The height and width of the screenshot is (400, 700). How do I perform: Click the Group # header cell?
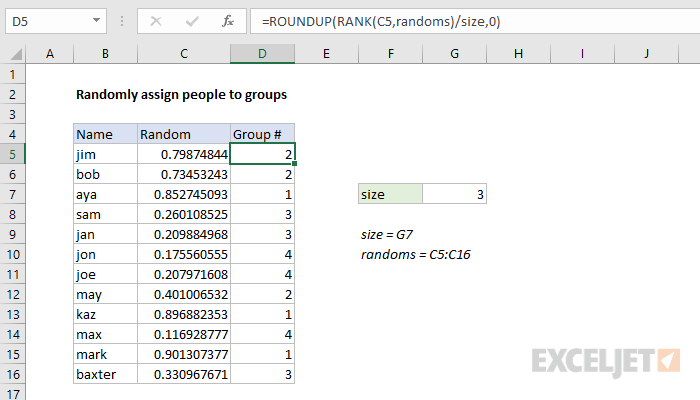point(262,135)
